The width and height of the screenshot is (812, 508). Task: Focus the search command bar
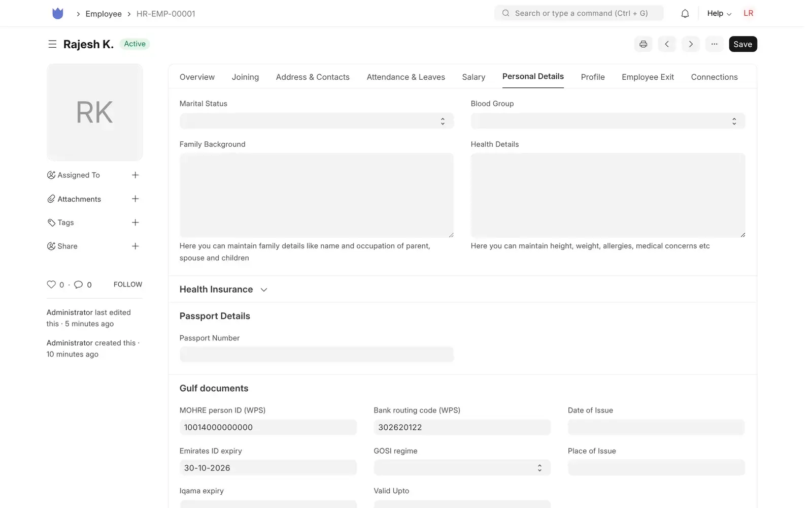[579, 13]
